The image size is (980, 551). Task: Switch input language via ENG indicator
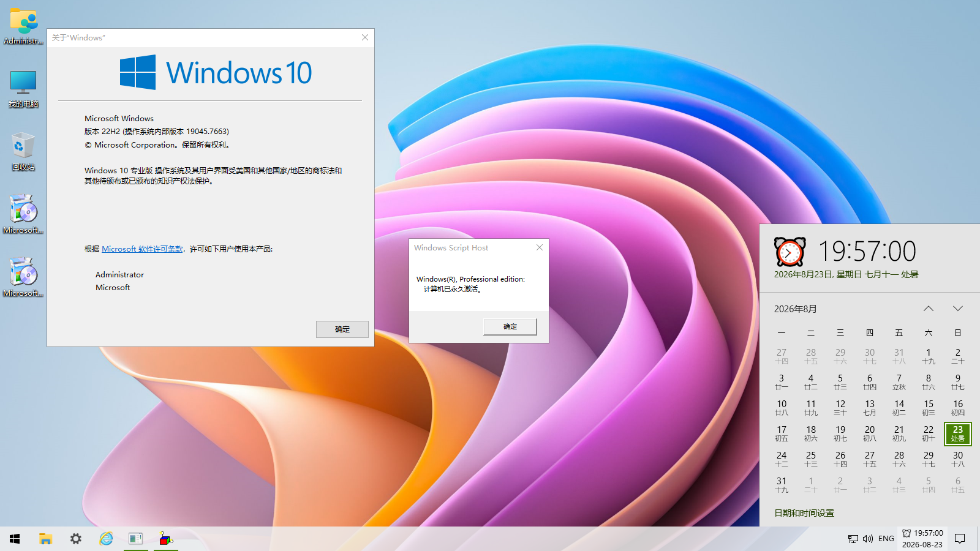coord(886,539)
